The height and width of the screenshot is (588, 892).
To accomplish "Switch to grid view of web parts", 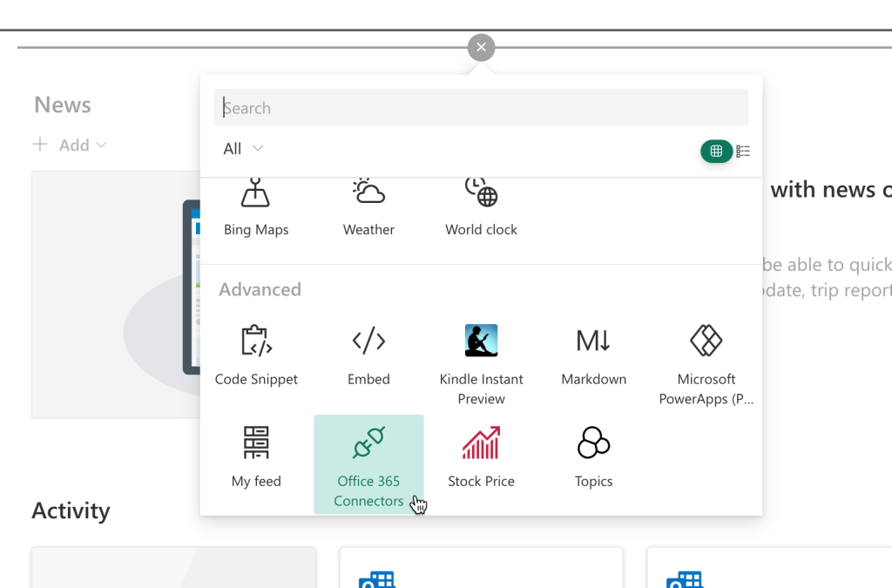I will (716, 151).
